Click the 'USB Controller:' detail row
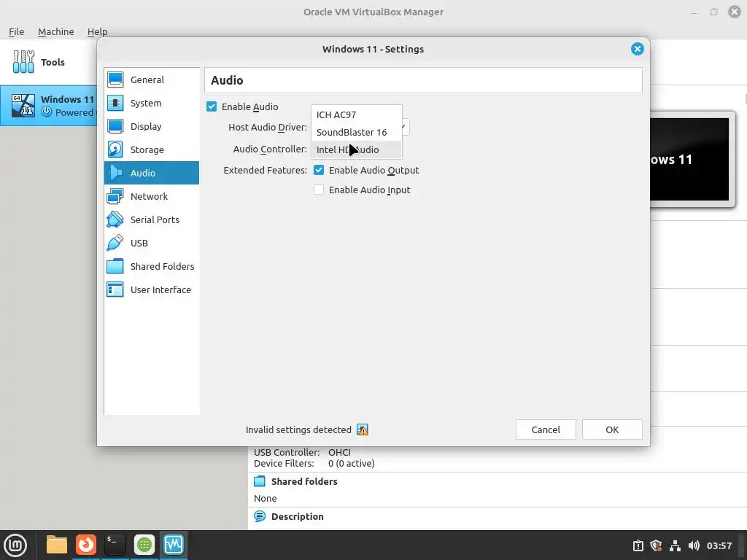 [302, 452]
